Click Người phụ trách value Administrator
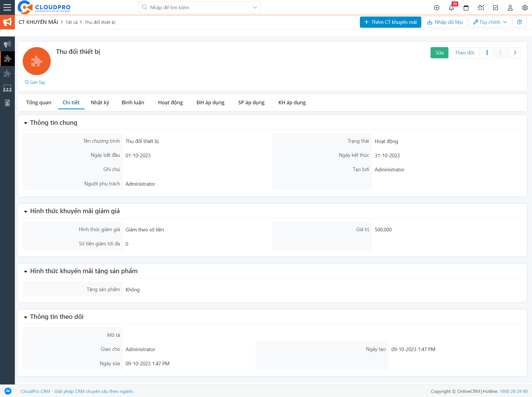Screen dimensions: 532x397 tap(140, 184)
